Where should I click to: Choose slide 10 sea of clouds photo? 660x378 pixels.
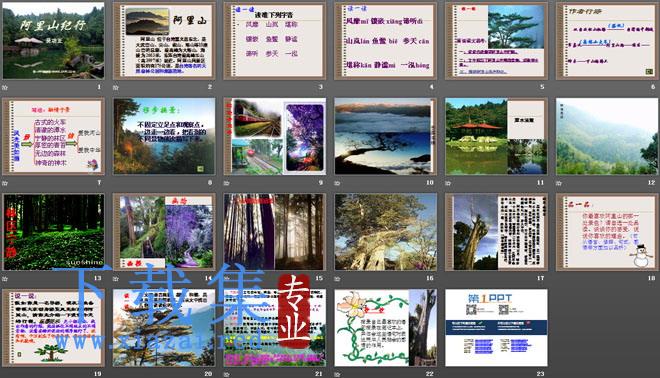[x=386, y=136]
